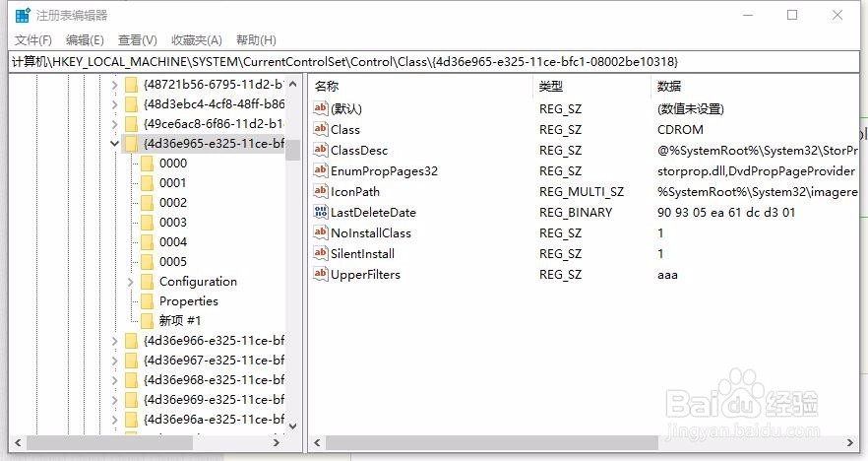Viewport: 868px width, 461px height.
Task: Select the '90 93 05 ea 61 dc d3 01' data
Action: coord(725,212)
